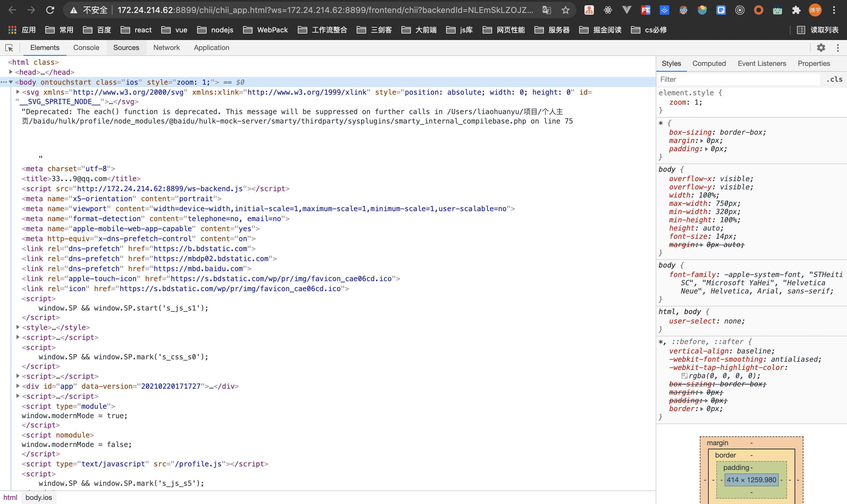The height and width of the screenshot is (504, 847).
Task: Toggle the .cls class editor
Action: (x=834, y=79)
